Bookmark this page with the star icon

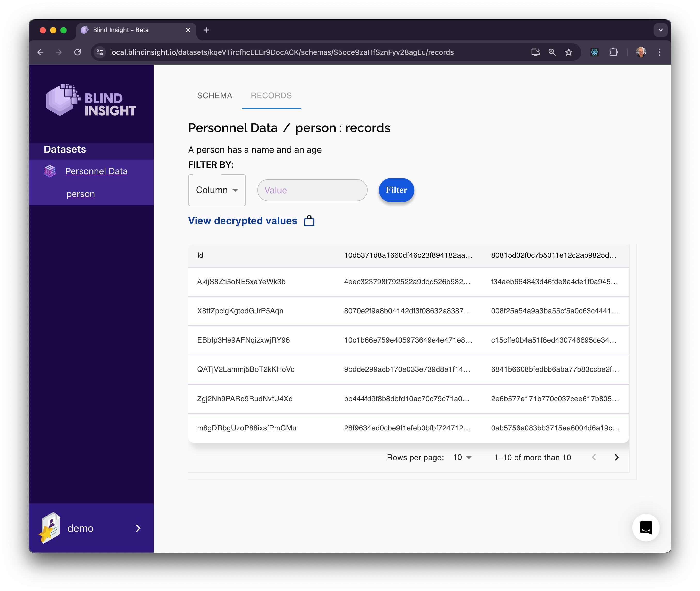[569, 52]
